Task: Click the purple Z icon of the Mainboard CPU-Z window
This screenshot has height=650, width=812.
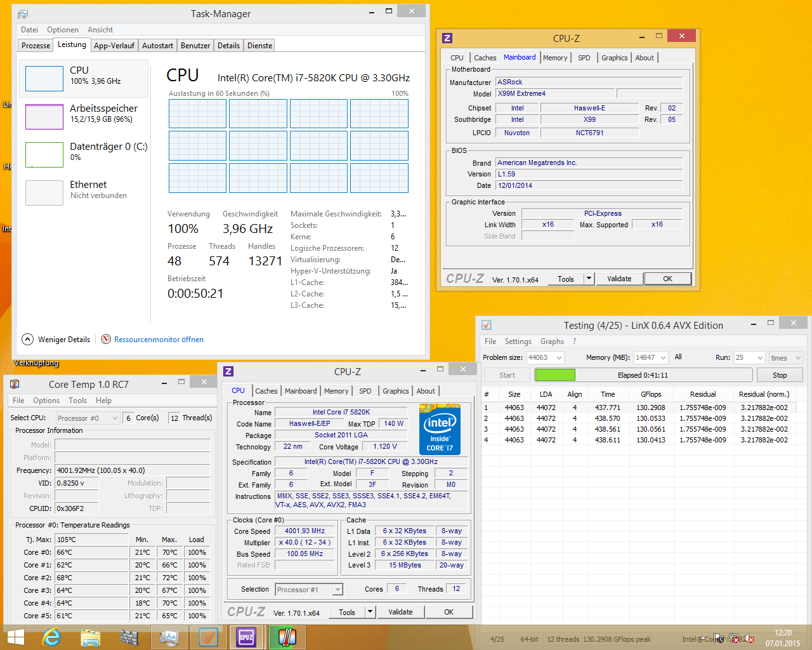Action: 447,38
